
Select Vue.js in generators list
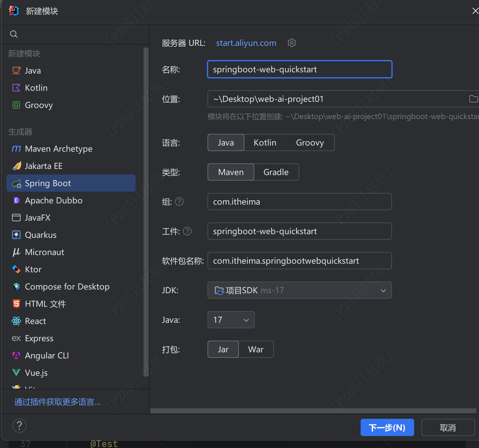coord(71,373)
